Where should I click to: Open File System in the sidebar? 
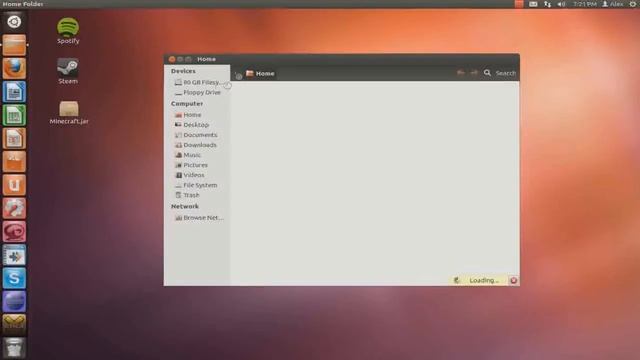(x=196, y=185)
